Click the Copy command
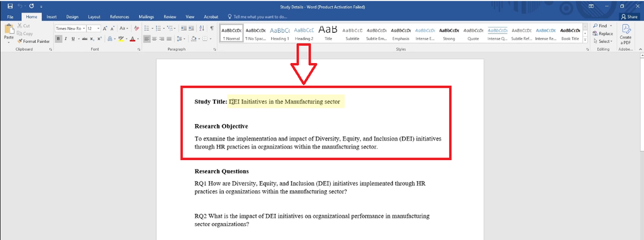The image size is (644, 240). 25,34
